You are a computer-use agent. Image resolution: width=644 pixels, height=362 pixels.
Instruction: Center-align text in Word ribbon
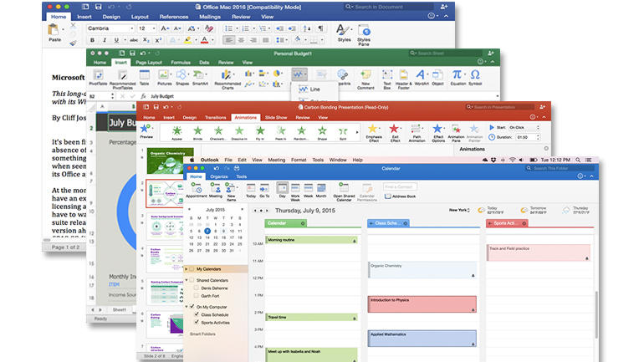pos(241,40)
